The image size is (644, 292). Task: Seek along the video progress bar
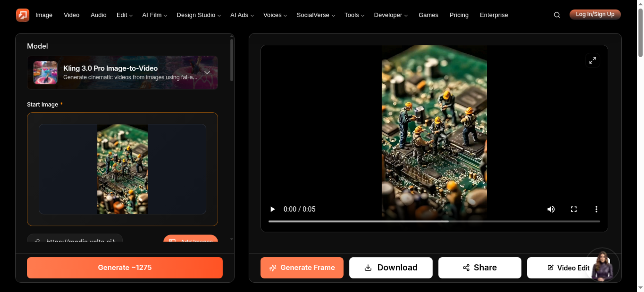(434, 222)
